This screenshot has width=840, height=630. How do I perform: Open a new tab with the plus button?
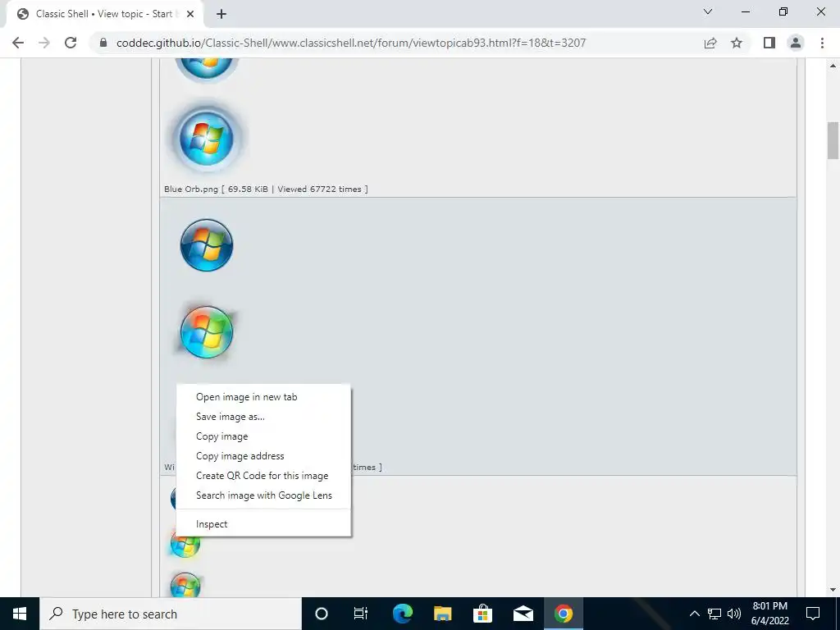[221, 14]
